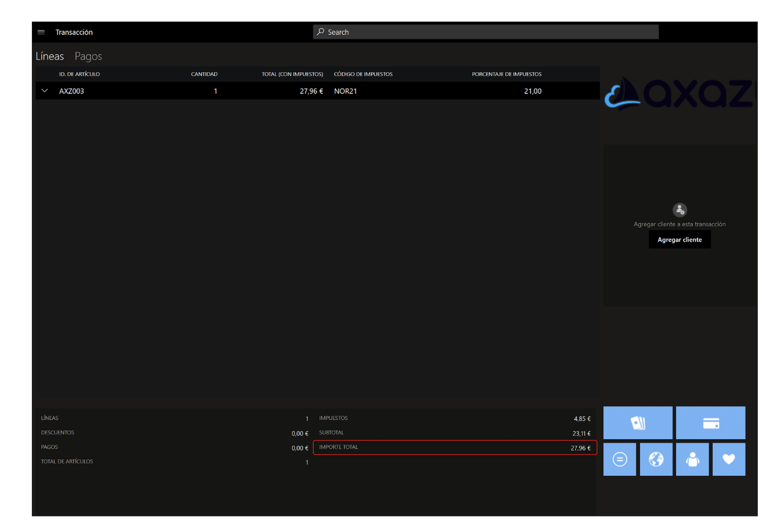
Task: Click the Porcentaje de impuestos column header
Action: click(x=506, y=74)
